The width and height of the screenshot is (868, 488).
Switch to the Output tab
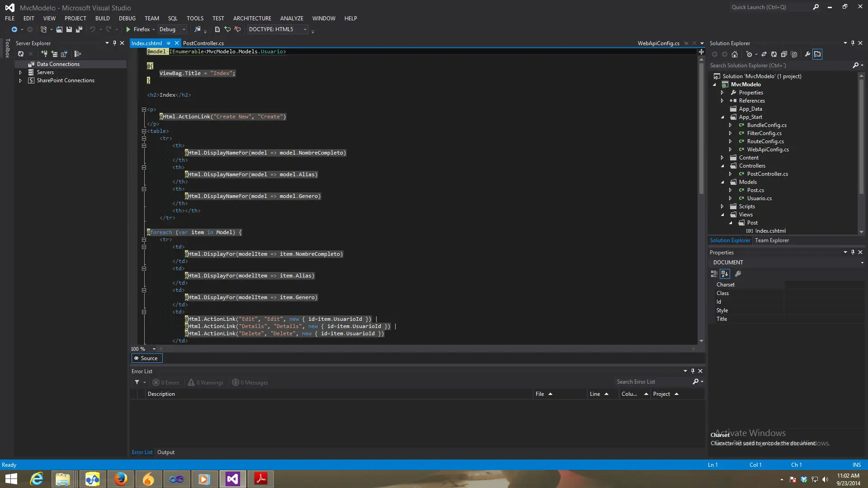click(x=166, y=452)
